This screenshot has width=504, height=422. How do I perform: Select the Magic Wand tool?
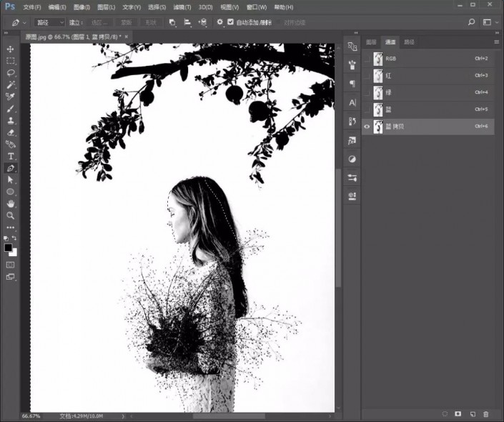pyautogui.click(x=11, y=84)
